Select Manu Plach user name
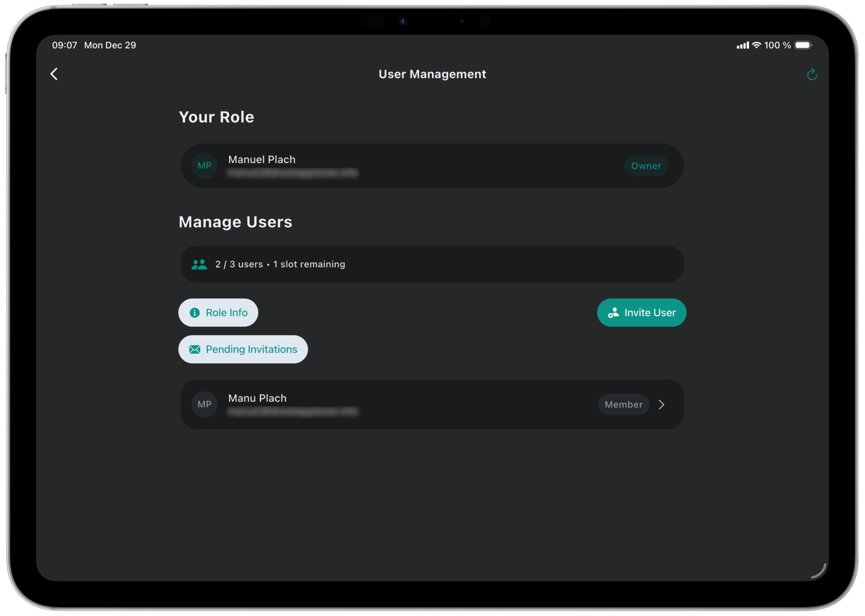The width and height of the screenshot is (865, 616). coord(257,398)
